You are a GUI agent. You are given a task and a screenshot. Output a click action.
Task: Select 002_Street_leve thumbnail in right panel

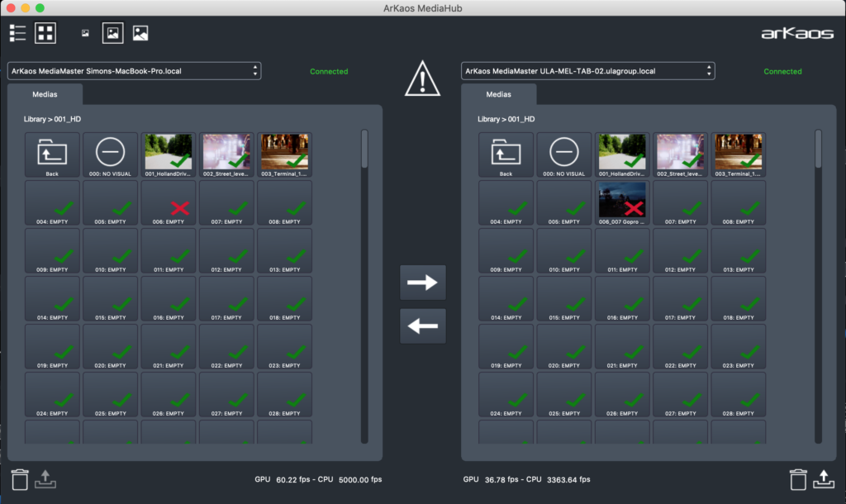pyautogui.click(x=681, y=155)
